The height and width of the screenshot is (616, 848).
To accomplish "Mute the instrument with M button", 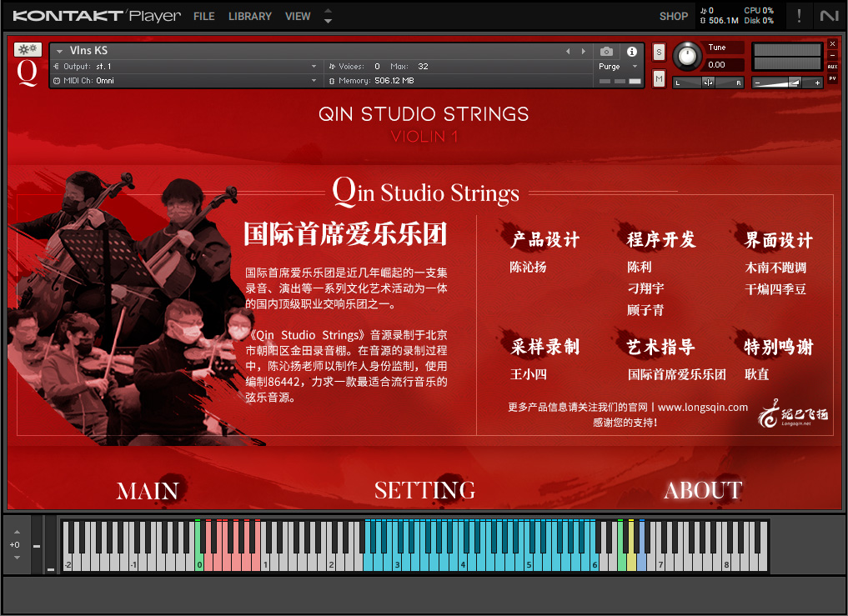I will (659, 79).
